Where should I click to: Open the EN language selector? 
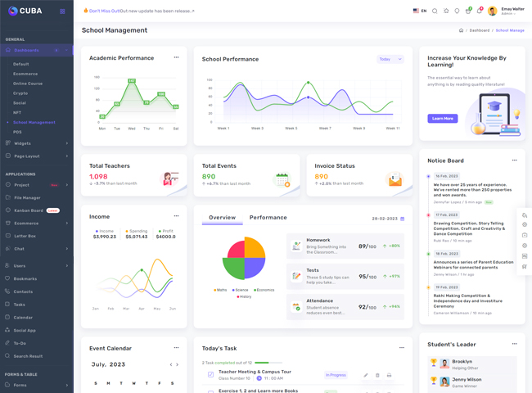coord(420,11)
